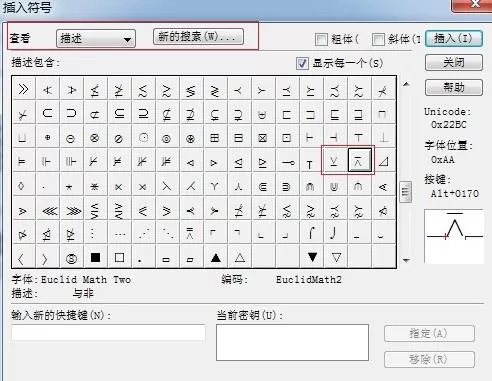Viewport: 492px width, 381px height.
Task: Click the 移除(R) remove button
Action: (x=429, y=359)
